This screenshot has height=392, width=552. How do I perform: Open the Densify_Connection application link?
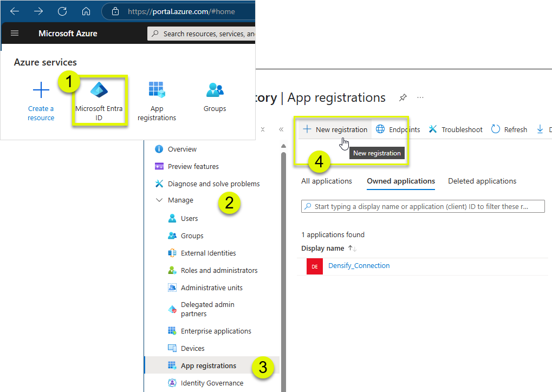pos(359,266)
